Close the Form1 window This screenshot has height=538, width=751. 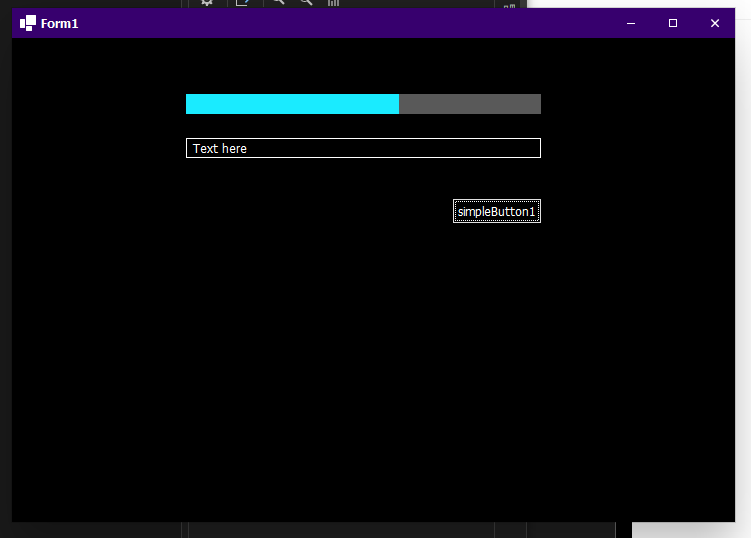[715, 23]
